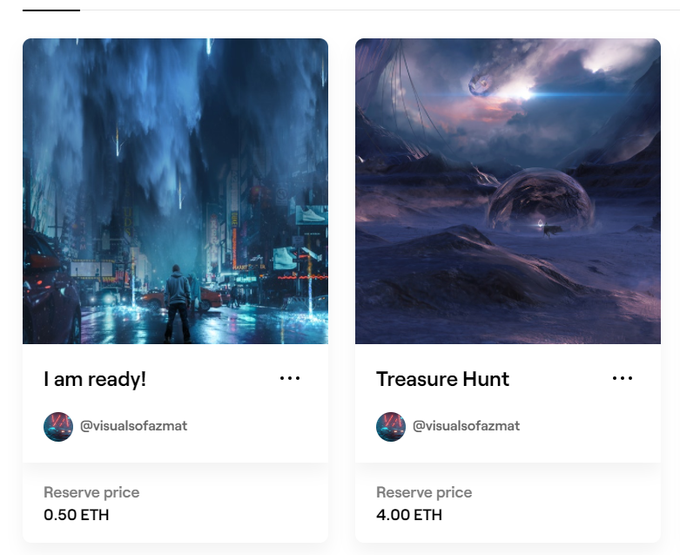
Task: Click Reserve price label under I am ready!
Action: 92,493
